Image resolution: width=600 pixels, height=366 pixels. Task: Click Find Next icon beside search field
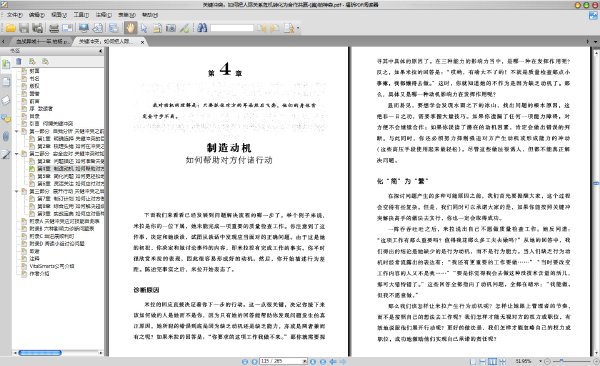(274, 28)
